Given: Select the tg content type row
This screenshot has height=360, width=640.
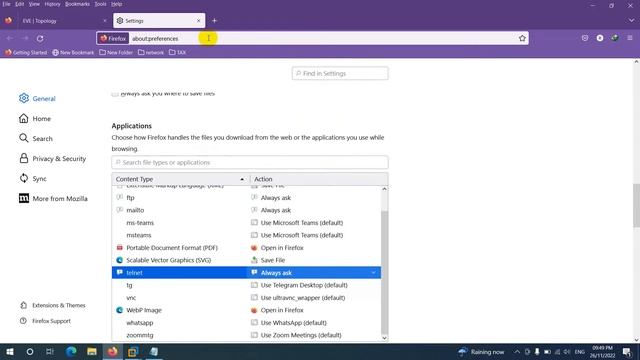Looking at the screenshot, I should click(246, 285).
